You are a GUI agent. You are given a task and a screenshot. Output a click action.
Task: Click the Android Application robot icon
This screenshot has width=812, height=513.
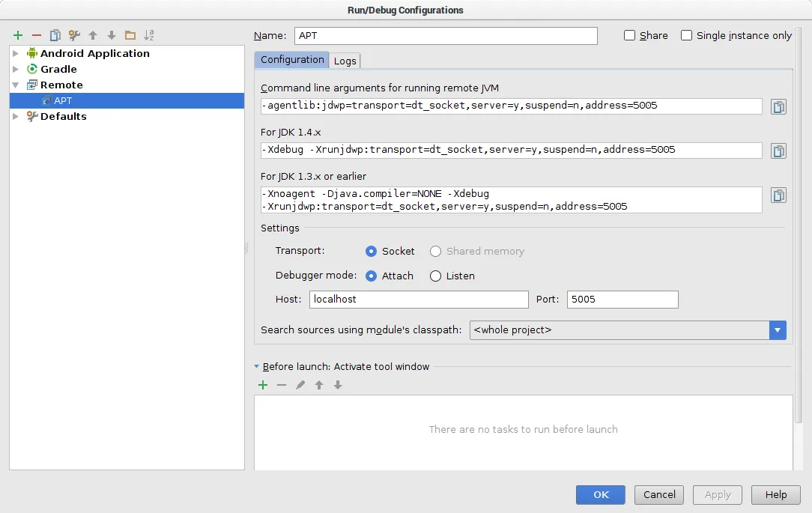coord(32,53)
